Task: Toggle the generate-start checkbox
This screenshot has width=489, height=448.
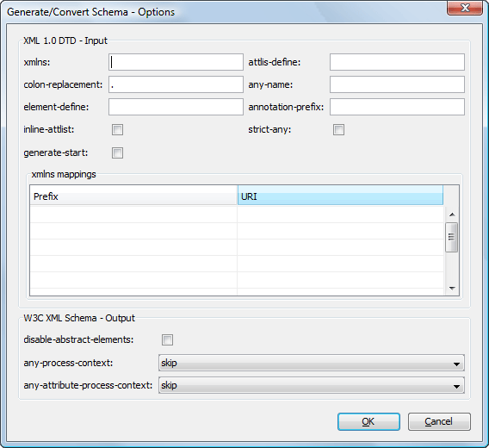Action: pos(118,153)
